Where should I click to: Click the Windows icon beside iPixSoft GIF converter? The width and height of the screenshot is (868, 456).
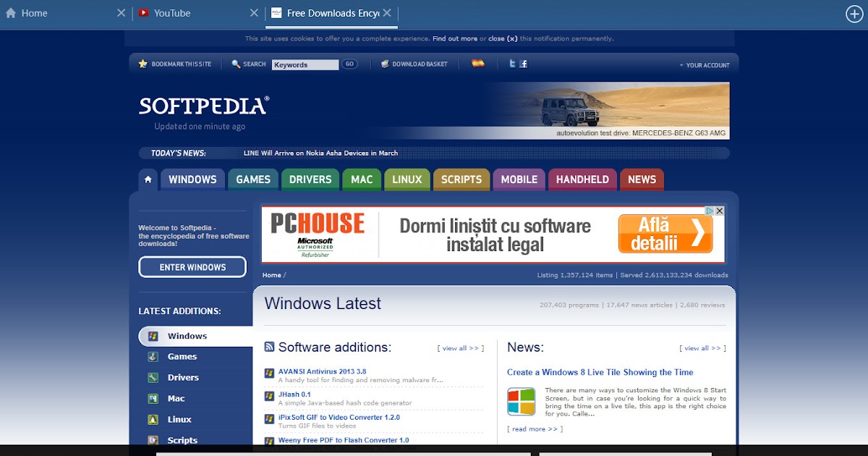coord(269,420)
